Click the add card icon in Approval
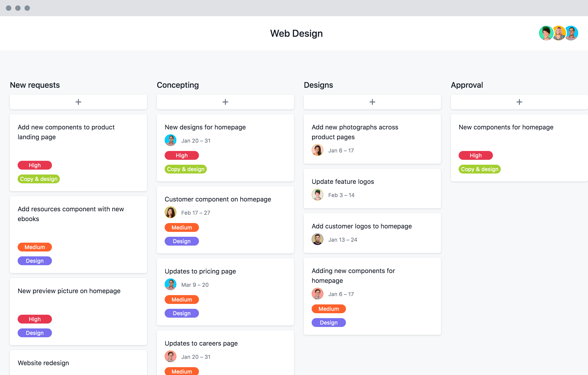Viewport: 588px width, 375px height. tap(519, 101)
